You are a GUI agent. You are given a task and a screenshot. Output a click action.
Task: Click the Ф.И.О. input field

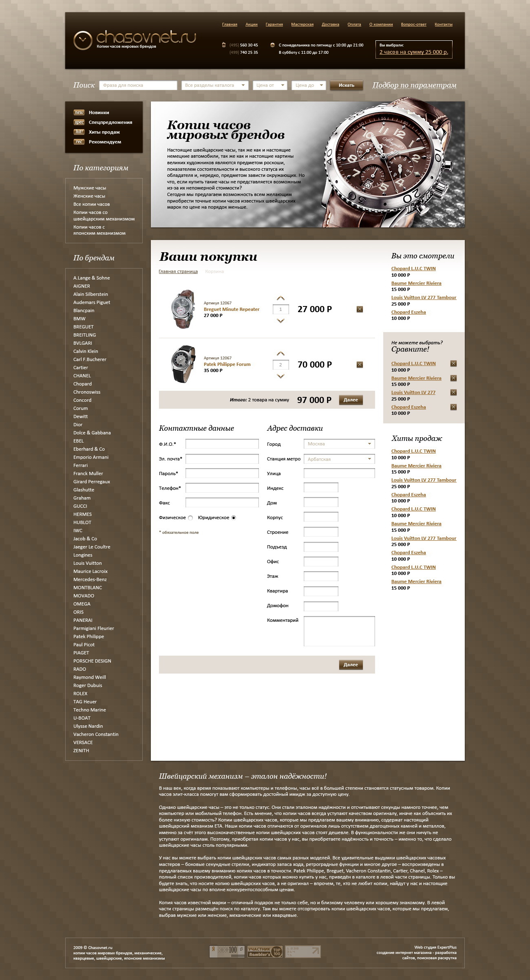222,444
